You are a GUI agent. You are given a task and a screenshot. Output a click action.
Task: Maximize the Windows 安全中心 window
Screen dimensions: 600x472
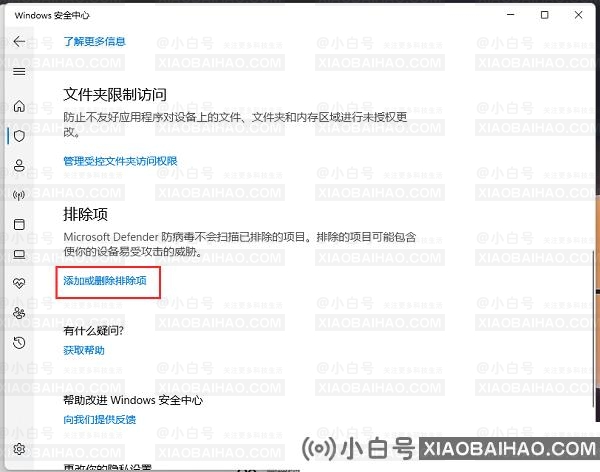(545, 15)
